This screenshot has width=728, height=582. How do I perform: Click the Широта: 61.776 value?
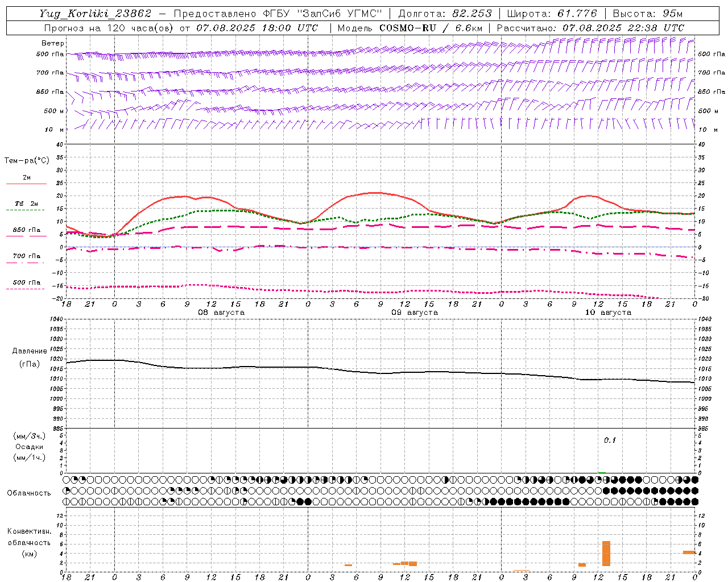(552, 14)
